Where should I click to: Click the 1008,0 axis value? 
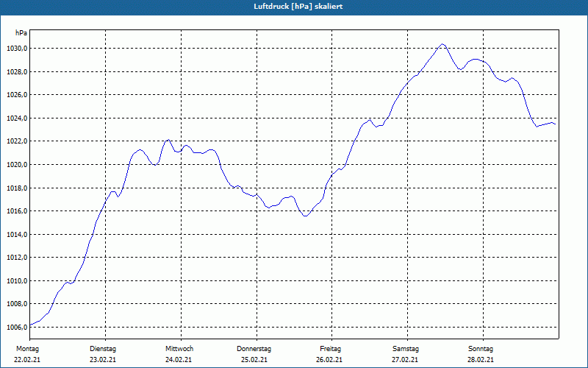[x=17, y=304]
